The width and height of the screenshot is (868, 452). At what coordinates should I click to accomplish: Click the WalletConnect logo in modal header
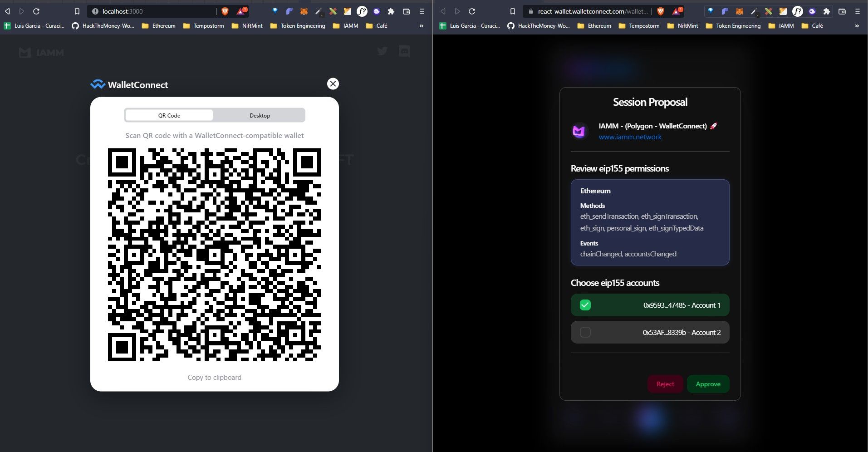129,84
